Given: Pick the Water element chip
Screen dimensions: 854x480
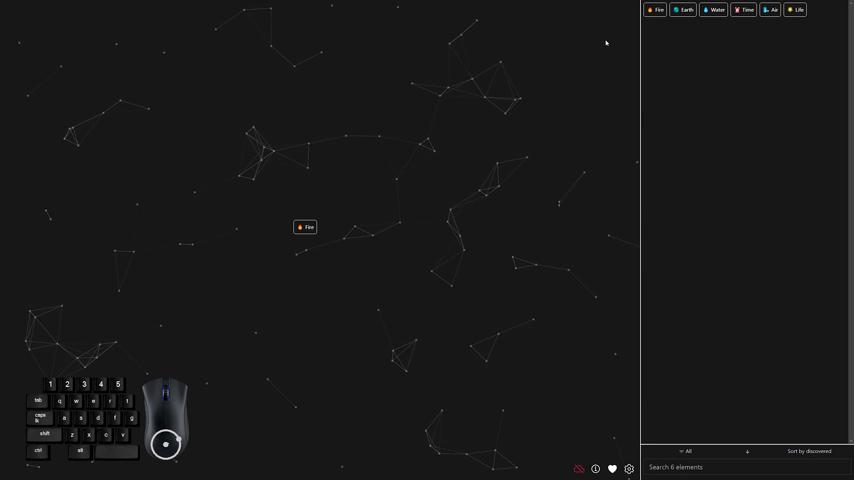Looking at the screenshot, I should [x=713, y=10].
